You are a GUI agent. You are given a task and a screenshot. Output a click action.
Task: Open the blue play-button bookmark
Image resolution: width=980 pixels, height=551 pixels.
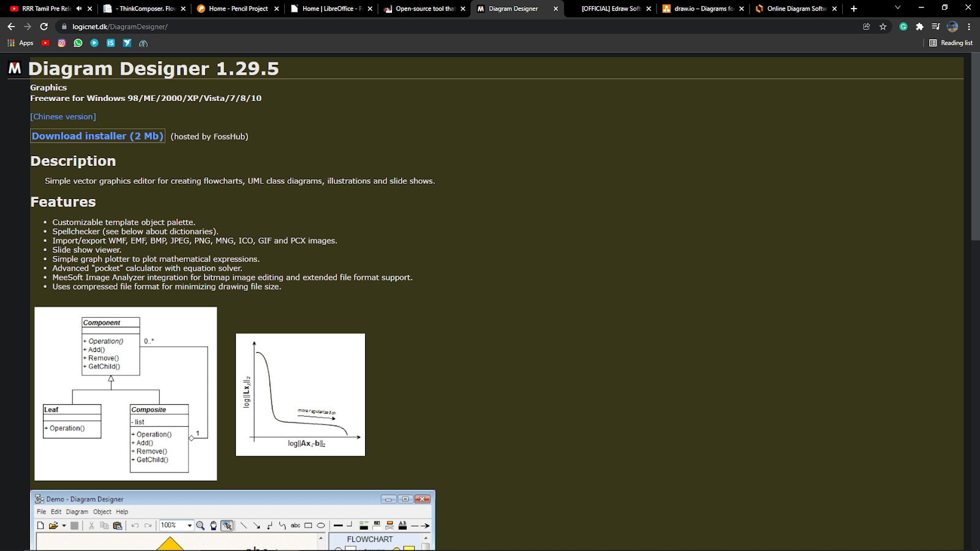[94, 43]
